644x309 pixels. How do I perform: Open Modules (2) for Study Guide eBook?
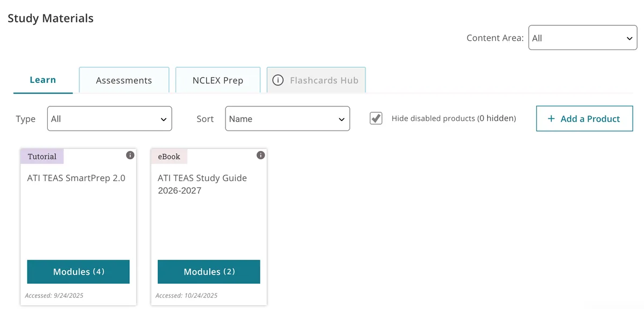[209, 272]
